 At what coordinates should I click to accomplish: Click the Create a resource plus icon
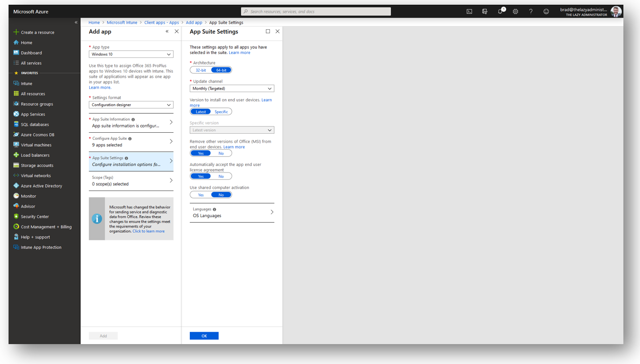(x=16, y=32)
